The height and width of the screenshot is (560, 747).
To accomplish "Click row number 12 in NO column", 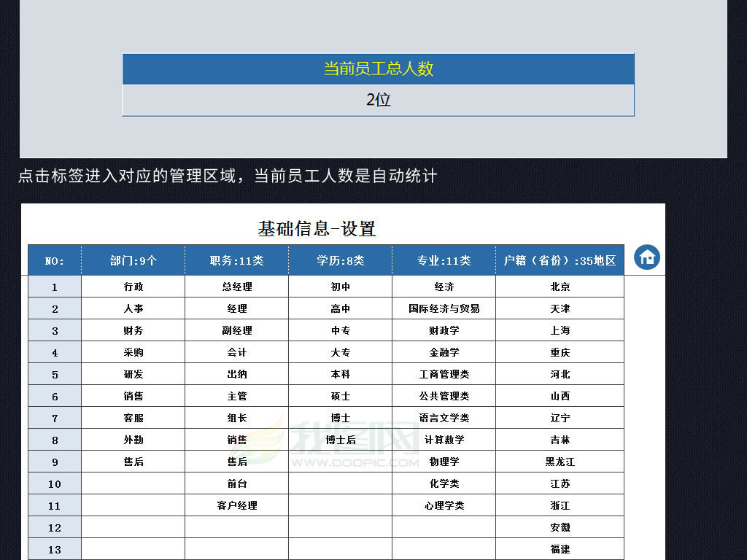I will tap(55, 528).
